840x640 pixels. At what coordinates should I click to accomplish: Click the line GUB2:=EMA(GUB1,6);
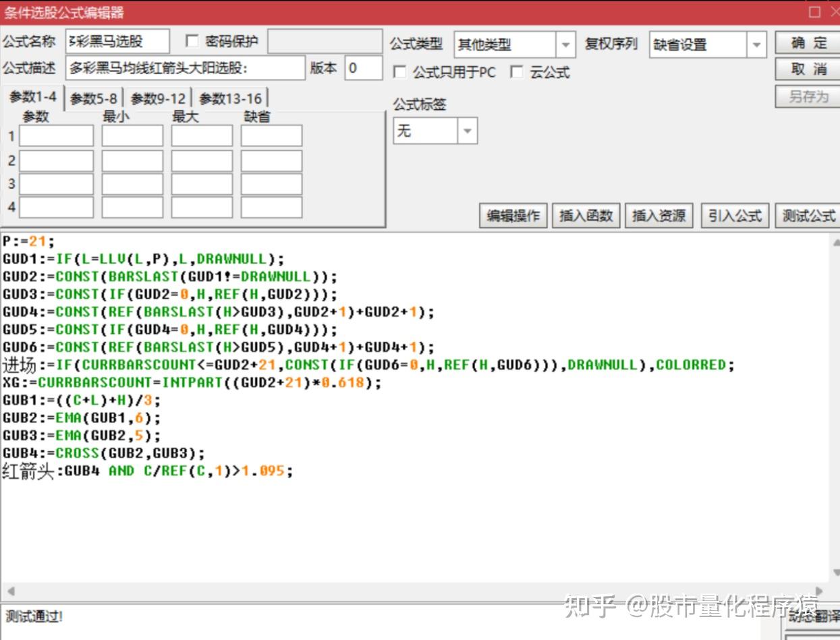tap(81, 418)
